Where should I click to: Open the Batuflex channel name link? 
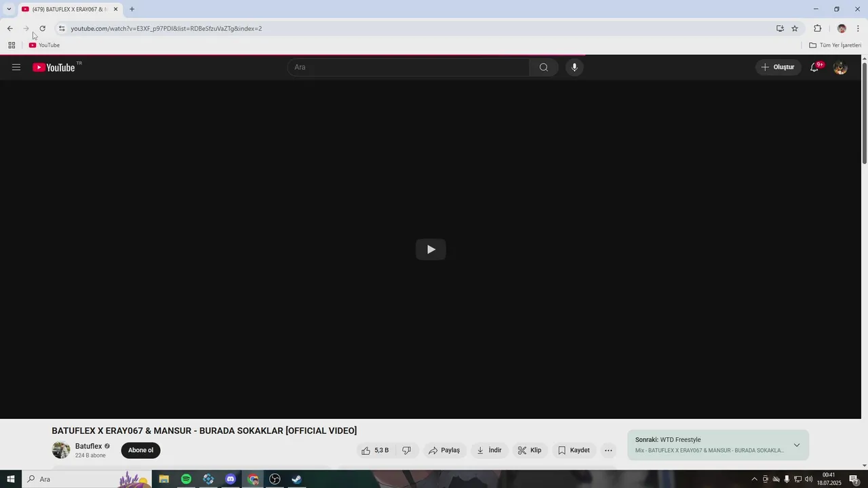coord(89,446)
